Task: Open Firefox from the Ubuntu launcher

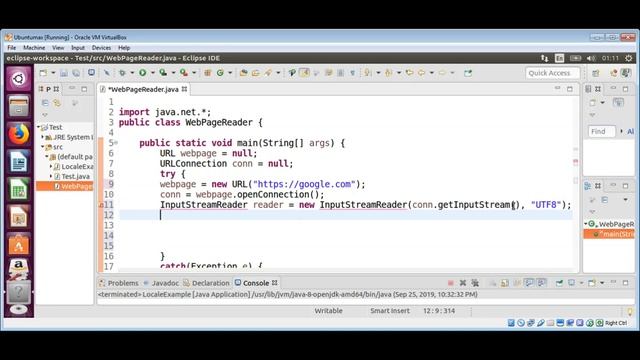Action: (18, 134)
